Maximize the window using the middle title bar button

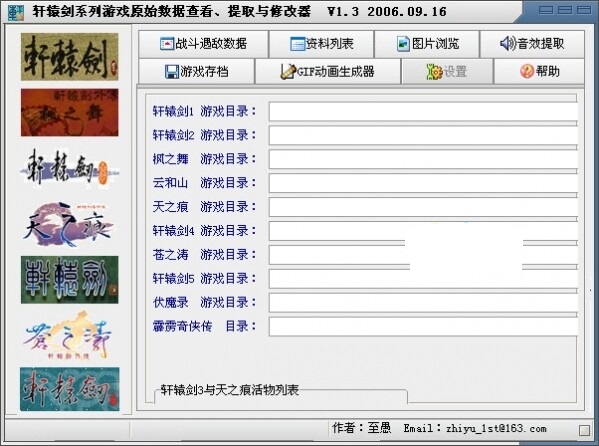565,10
